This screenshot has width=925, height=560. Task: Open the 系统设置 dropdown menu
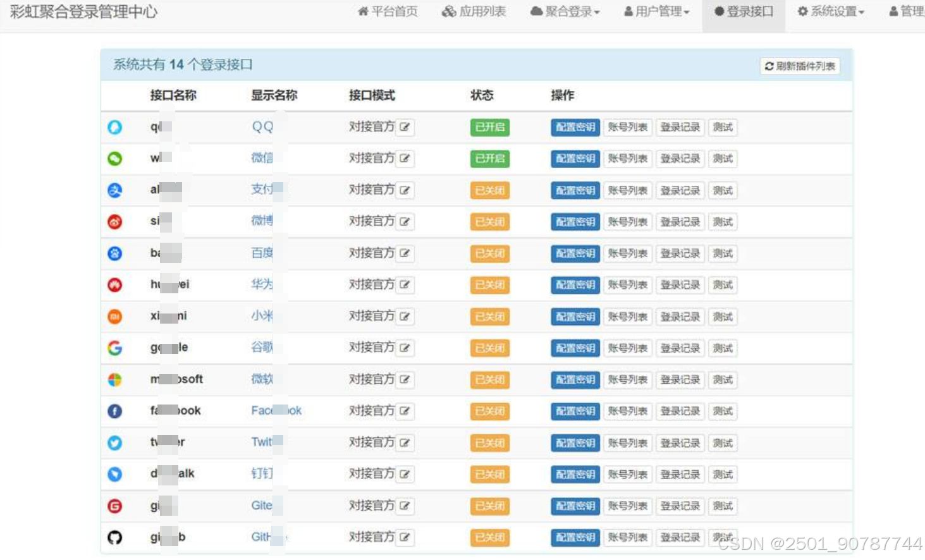point(832,11)
